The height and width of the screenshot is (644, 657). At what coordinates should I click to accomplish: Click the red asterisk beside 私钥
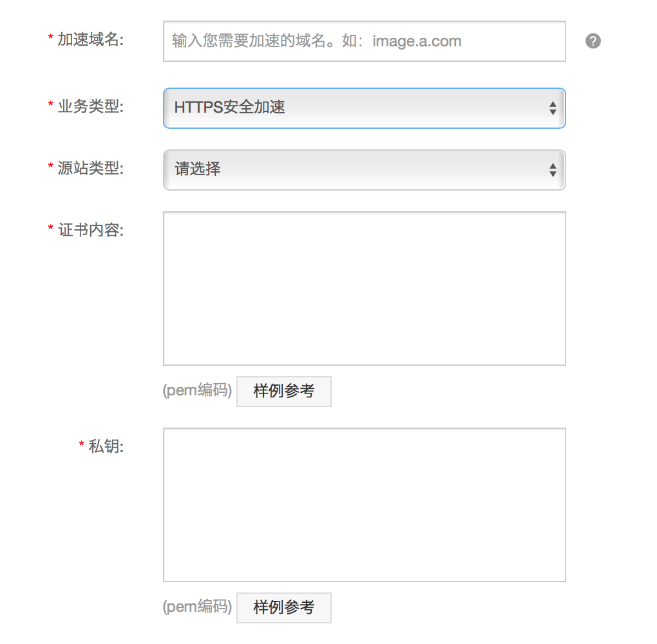(x=81, y=444)
